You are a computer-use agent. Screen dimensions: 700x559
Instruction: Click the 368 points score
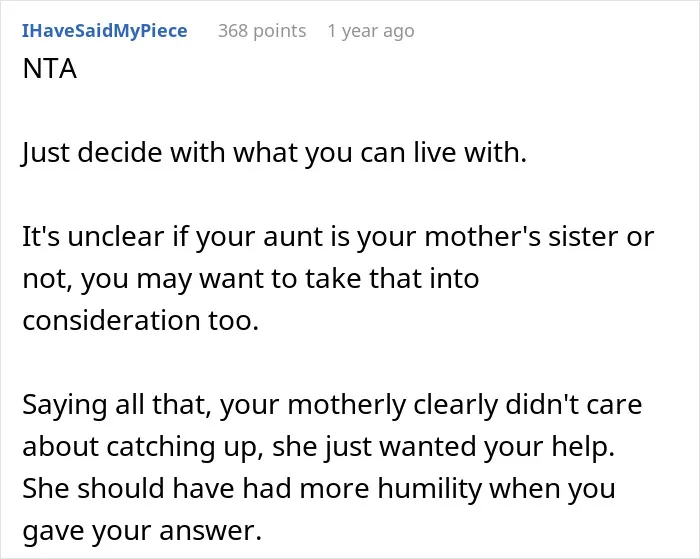[262, 31]
